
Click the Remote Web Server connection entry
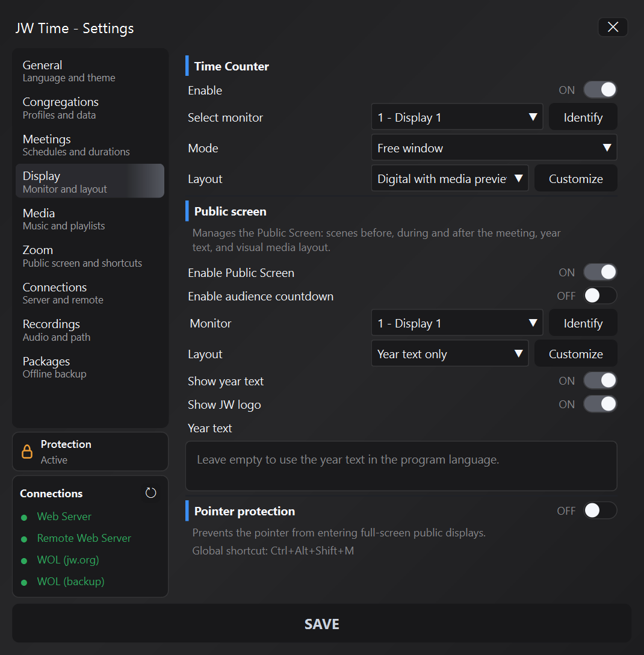pos(84,538)
